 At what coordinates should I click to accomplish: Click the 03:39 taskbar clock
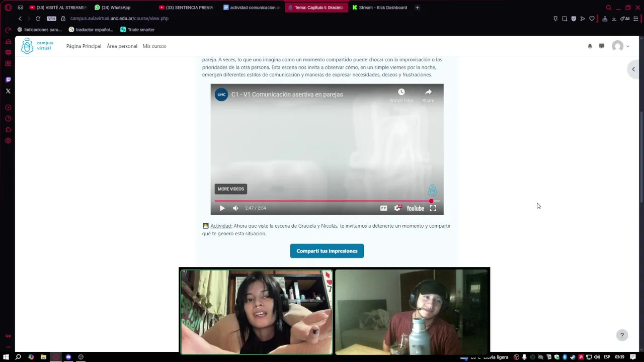[620, 357]
